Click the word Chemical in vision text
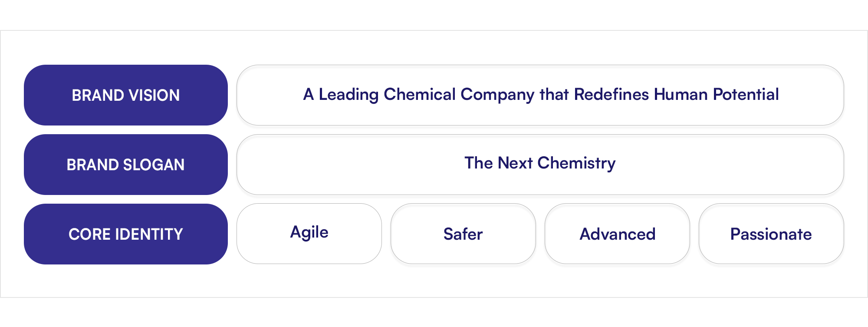Screen dimensions: 868x327 pos(420,94)
